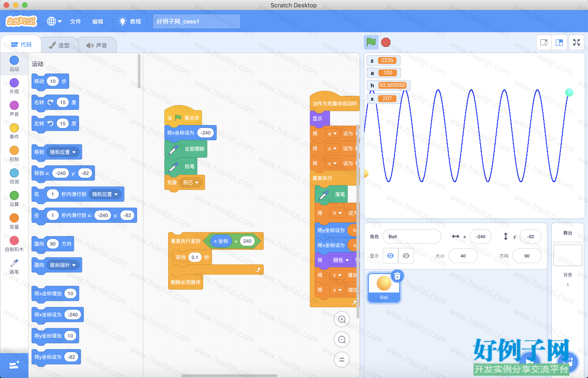Select the 运动 block category
Image resolution: width=588 pixels, height=378 pixels.
(14, 63)
